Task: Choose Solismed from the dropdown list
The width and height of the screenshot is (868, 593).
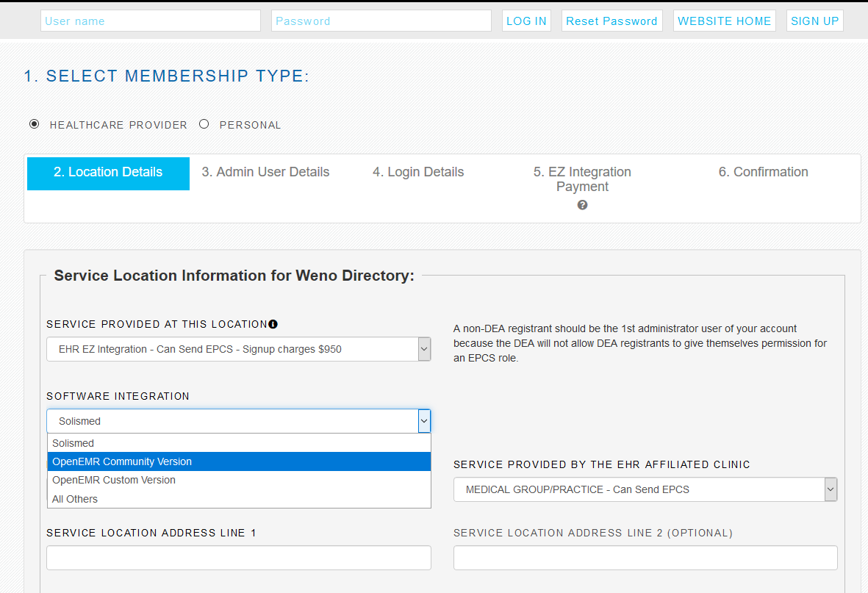Action: pos(239,443)
